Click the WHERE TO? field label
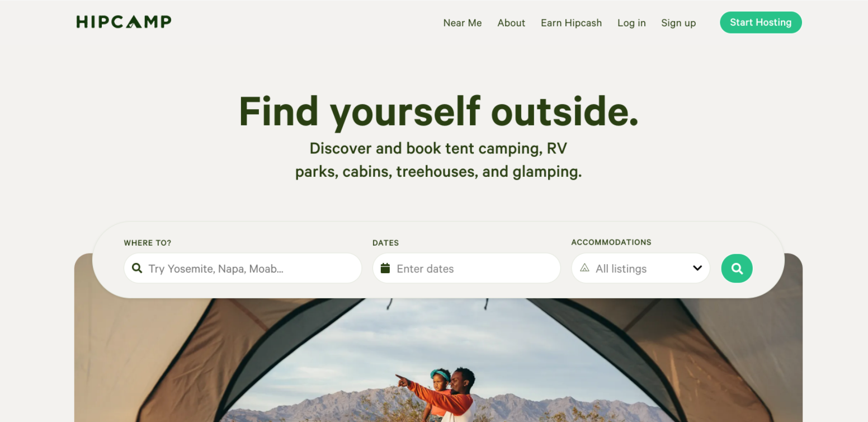868x422 pixels. (x=148, y=243)
